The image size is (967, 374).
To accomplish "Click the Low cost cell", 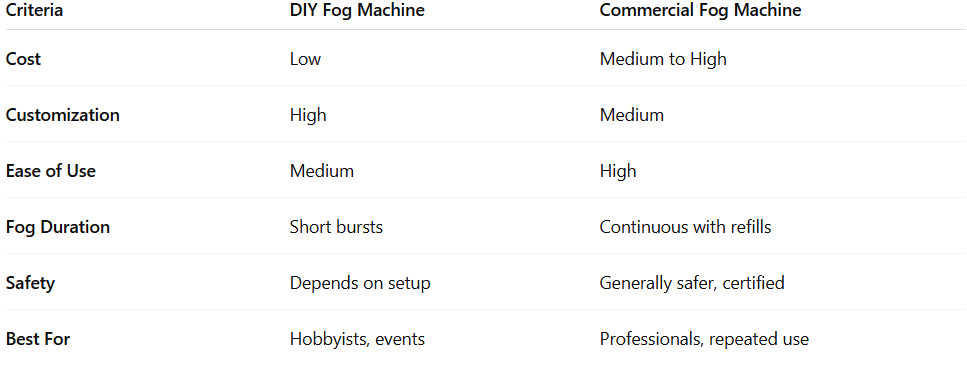I will [x=305, y=59].
